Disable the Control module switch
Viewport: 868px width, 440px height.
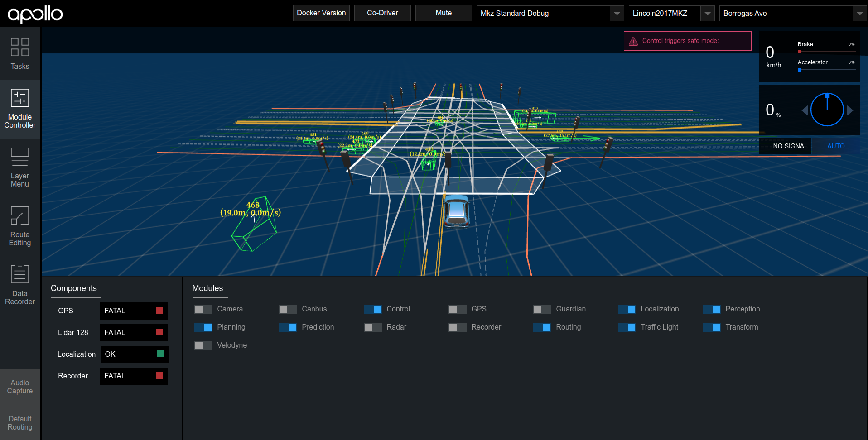pyautogui.click(x=373, y=309)
